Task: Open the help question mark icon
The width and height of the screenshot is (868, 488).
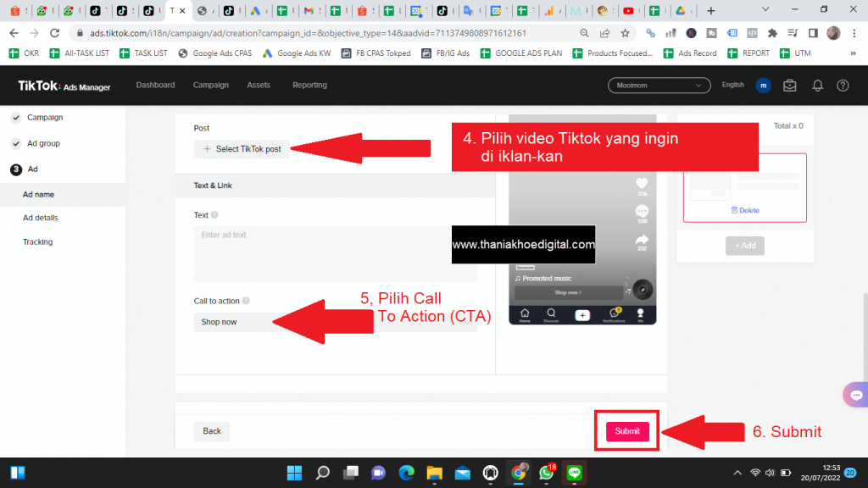Action: coord(843,86)
